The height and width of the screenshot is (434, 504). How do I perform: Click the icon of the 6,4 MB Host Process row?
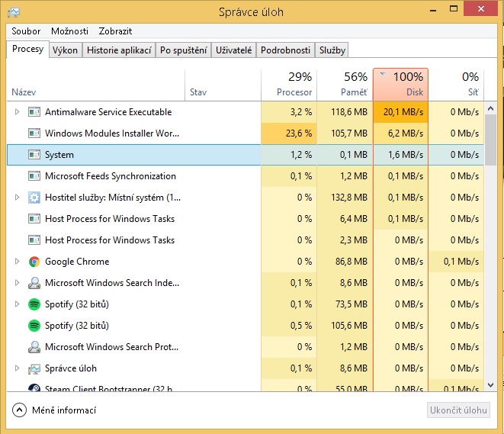34,219
